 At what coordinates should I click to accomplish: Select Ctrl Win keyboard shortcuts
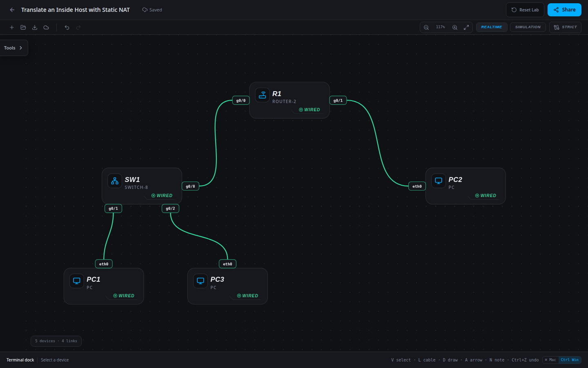pyautogui.click(x=570, y=360)
